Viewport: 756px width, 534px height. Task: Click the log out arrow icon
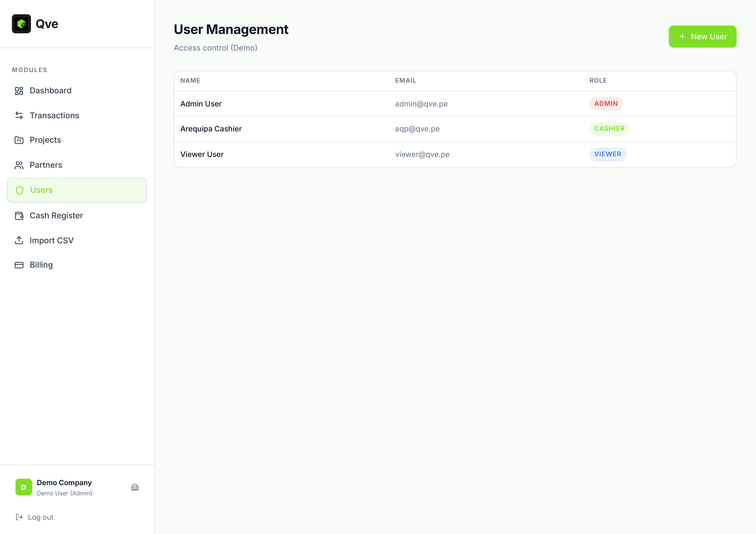point(19,517)
